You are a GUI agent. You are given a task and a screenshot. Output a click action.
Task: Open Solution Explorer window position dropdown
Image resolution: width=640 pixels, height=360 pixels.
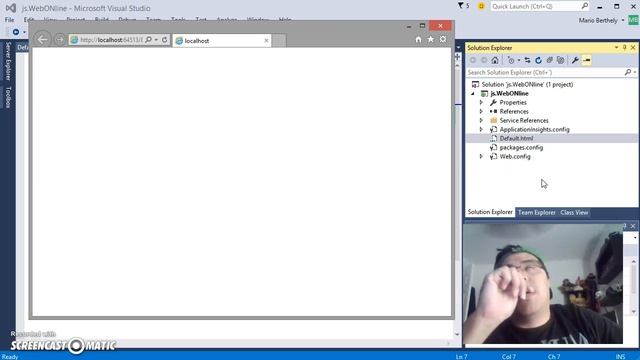[616, 48]
